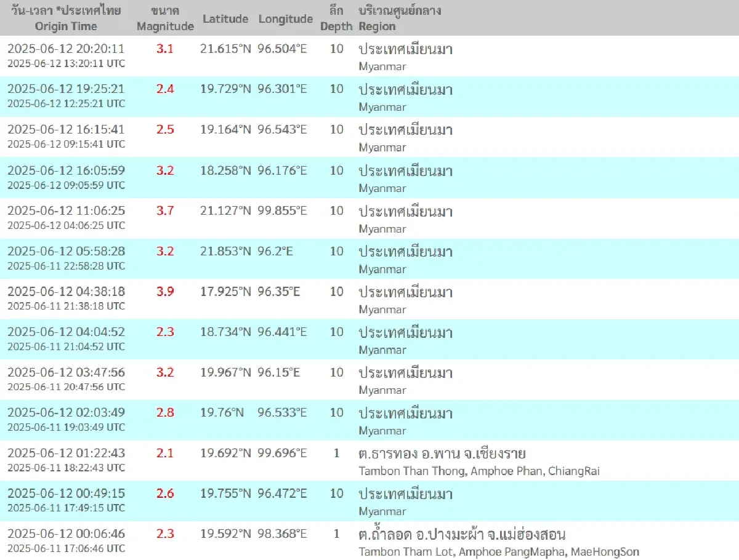
Task: Click longitude 99.696°E
Action: click(x=282, y=454)
